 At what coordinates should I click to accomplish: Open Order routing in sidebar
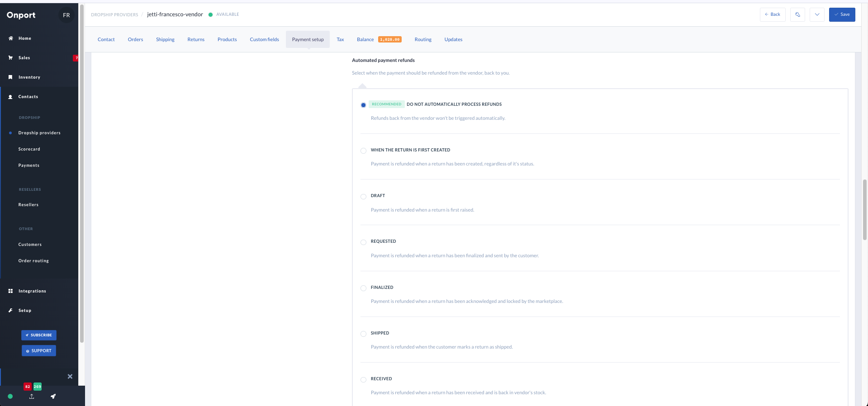coord(33,261)
